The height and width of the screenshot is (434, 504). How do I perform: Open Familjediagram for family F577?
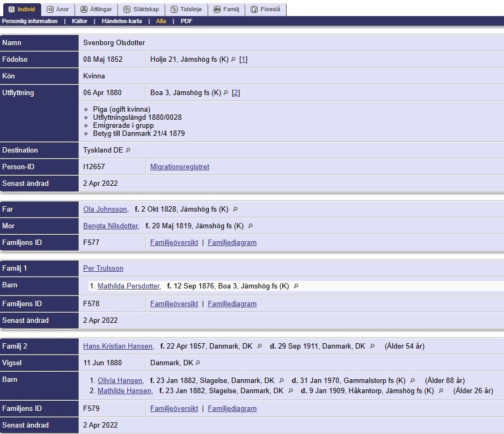coord(232,243)
